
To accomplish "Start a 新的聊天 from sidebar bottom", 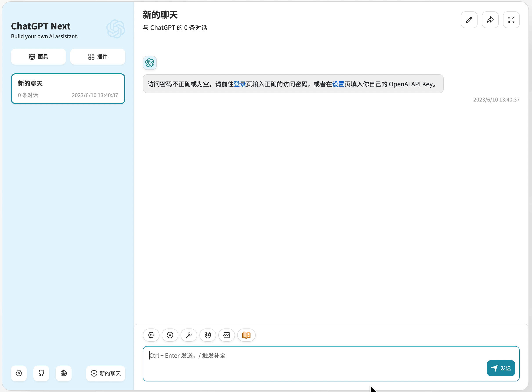I will point(106,373).
